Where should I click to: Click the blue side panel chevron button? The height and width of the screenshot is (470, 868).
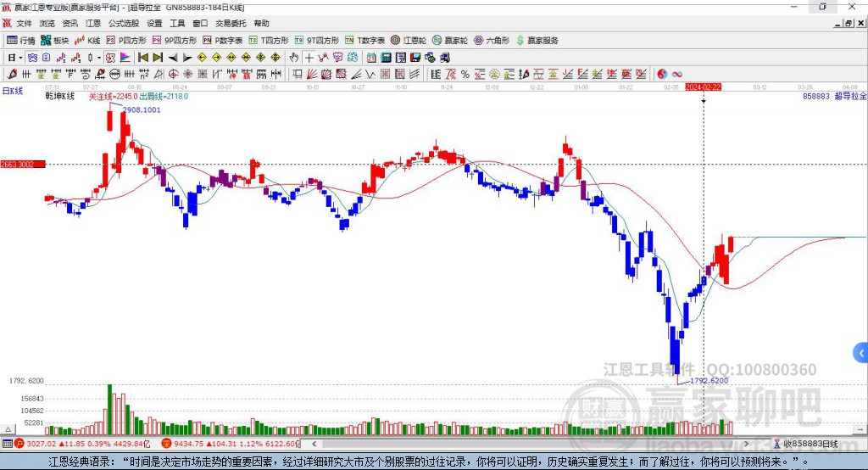(x=861, y=353)
